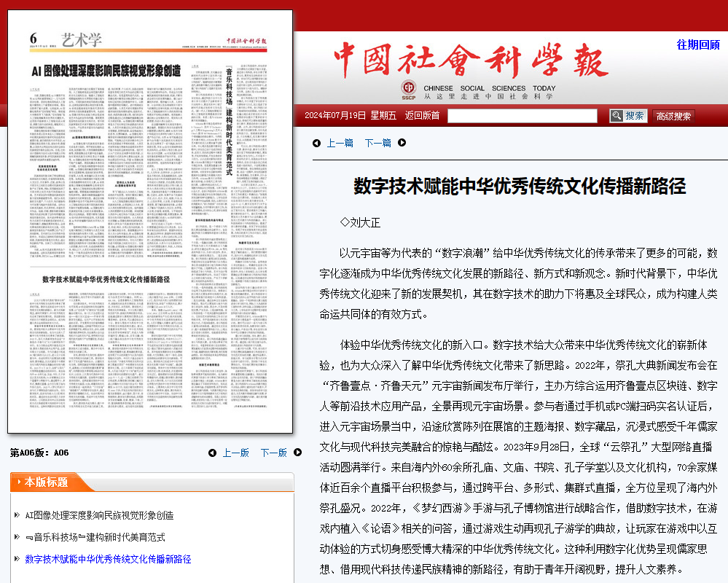This screenshot has width=728, height=583.
Task: Open previous page with 上一版 link
Action: [x=235, y=453]
